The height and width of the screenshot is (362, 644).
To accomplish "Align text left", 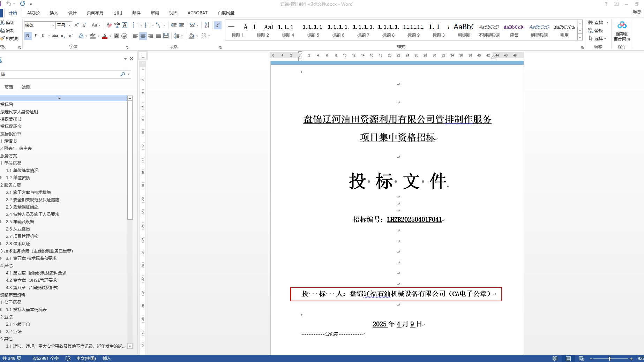I will click(x=135, y=36).
